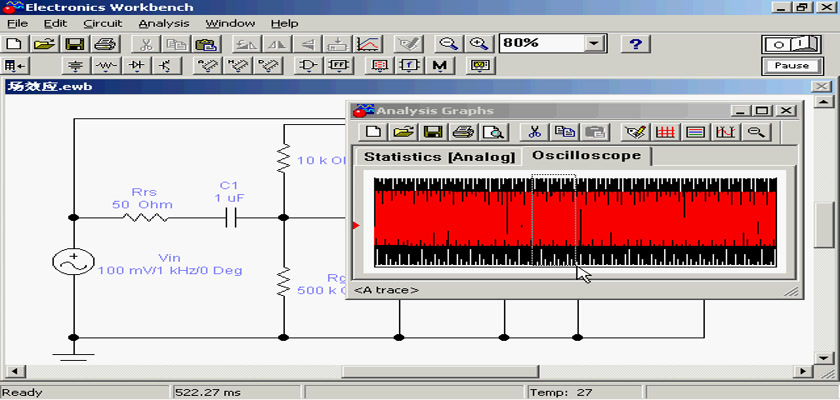Viewport: 840px width, 400px height.
Task: Open the Sources parts bin dropdown
Action: tap(76, 66)
